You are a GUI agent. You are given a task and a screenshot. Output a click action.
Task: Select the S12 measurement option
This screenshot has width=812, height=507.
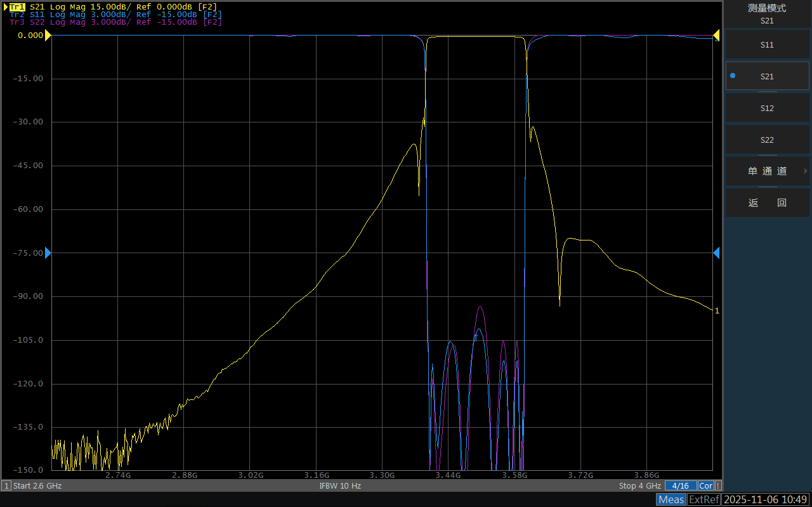[767, 109]
